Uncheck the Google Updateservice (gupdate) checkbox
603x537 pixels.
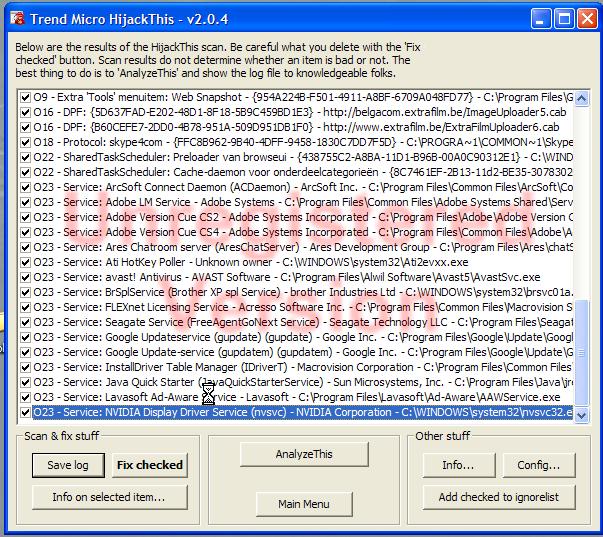pyautogui.click(x=25, y=337)
